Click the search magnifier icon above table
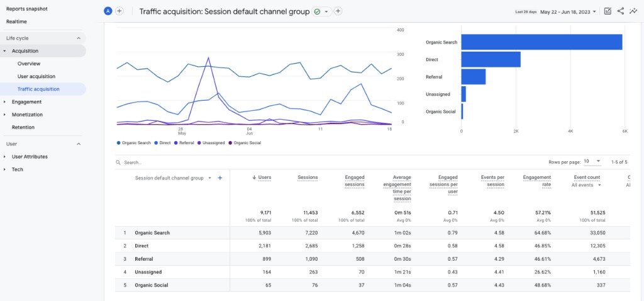 click(118, 162)
